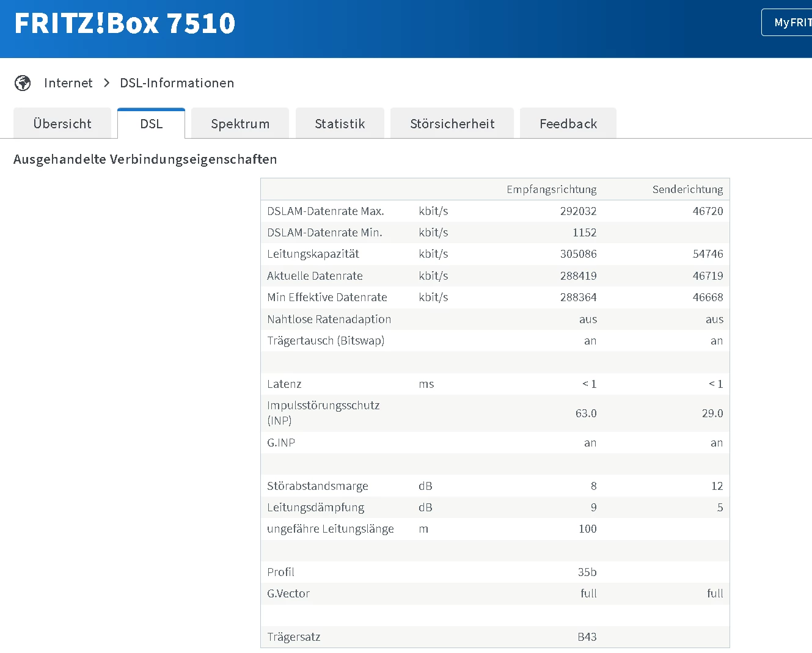The height and width of the screenshot is (653, 812).
Task: Click the FRITZ!Box 7510 logo title
Action: [125, 23]
